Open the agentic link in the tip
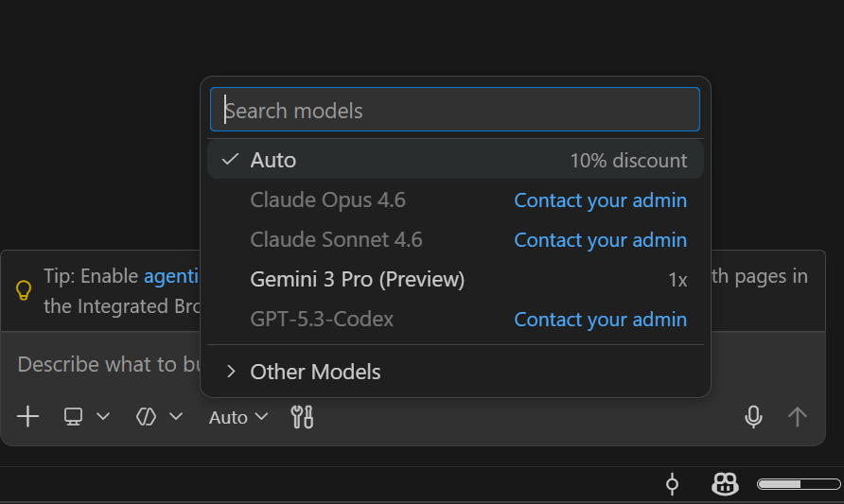The width and height of the screenshot is (844, 504). 171,276
